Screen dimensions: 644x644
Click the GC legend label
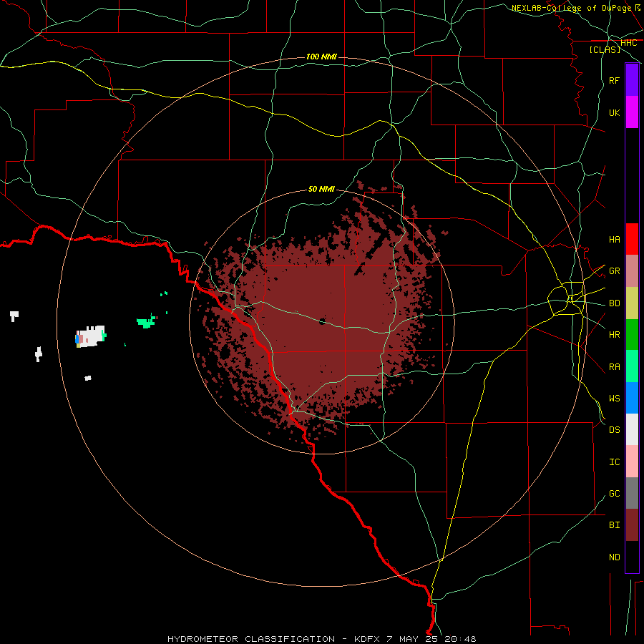tap(615, 494)
